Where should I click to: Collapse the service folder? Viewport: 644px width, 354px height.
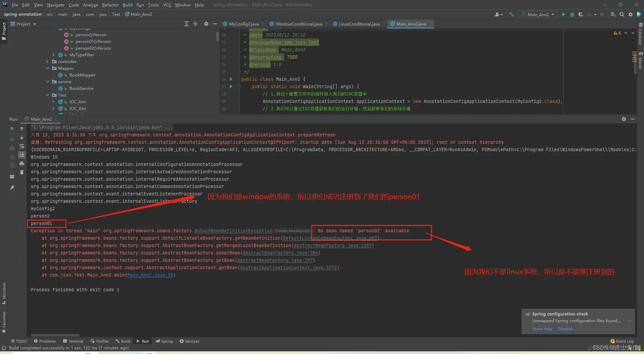(47, 82)
